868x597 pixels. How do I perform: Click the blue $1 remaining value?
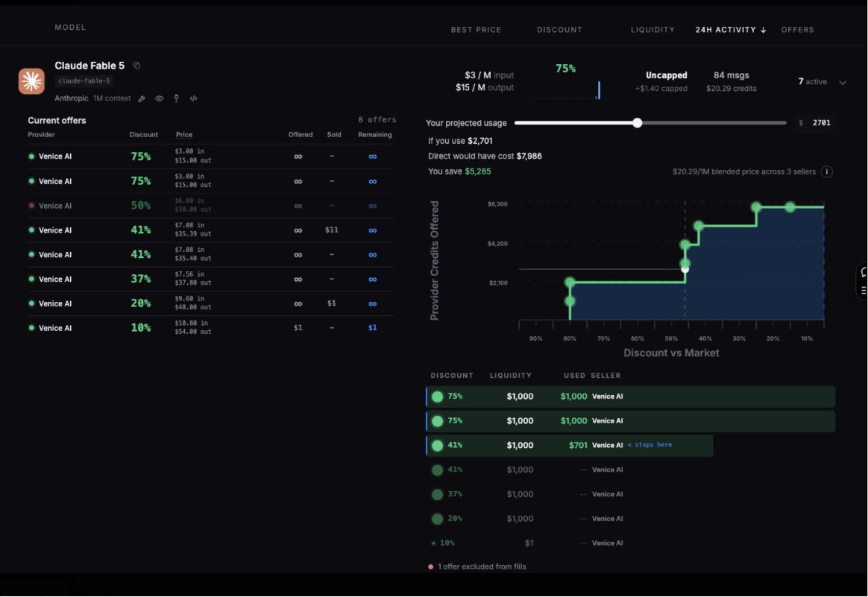point(373,328)
